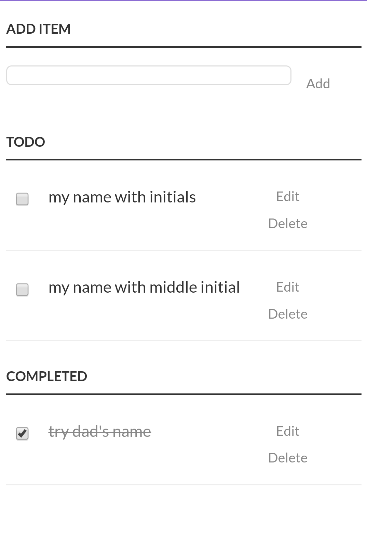Click the Add button
The height and width of the screenshot is (538, 367).
(x=318, y=83)
